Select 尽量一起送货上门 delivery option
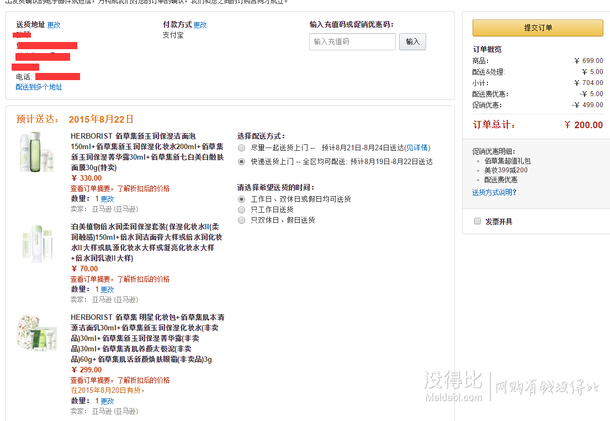Image resolution: width=610 pixels, height=421 pixels. 242,148
